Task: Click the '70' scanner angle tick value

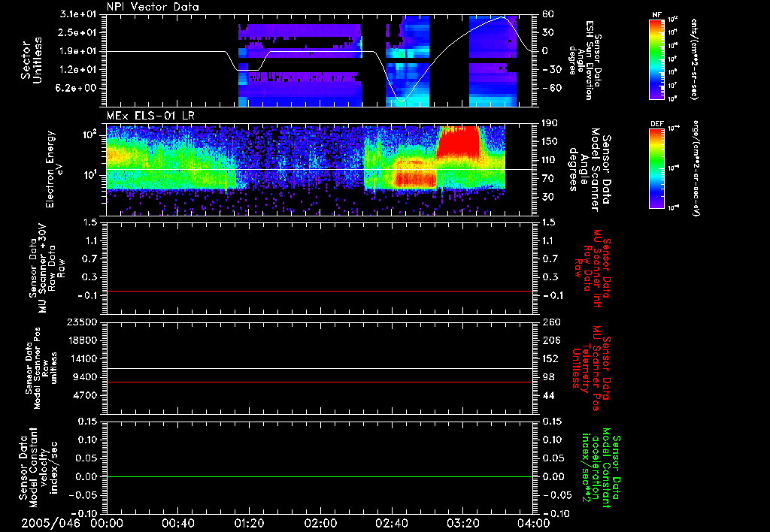Action: coord(548,179)
